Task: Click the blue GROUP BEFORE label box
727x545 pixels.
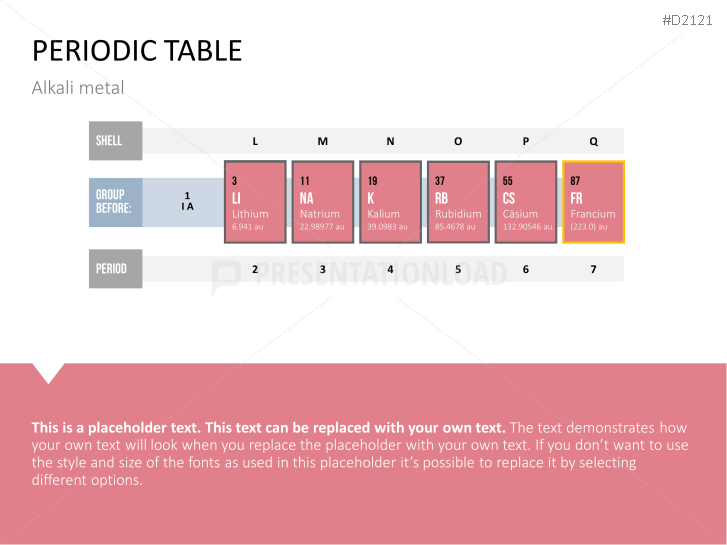Action: point(115,202)
